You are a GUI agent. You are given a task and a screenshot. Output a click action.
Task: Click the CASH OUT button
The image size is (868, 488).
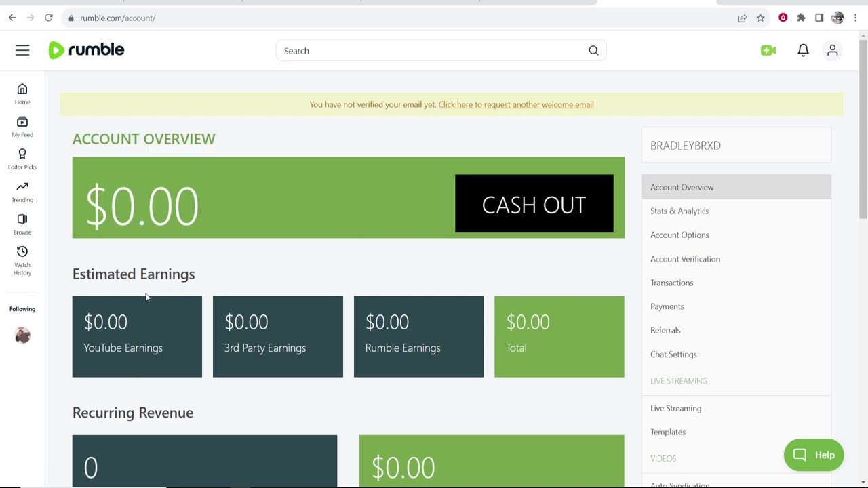click(x=534, y=204)
